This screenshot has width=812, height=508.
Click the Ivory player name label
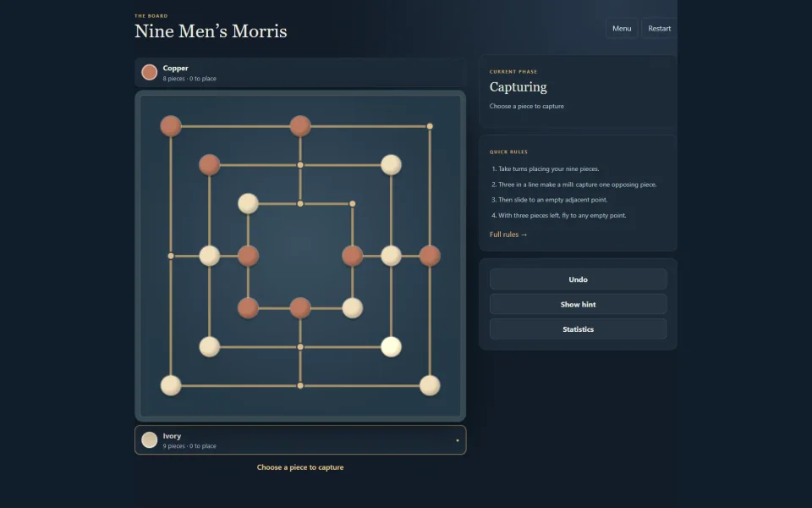click(172, 436)
